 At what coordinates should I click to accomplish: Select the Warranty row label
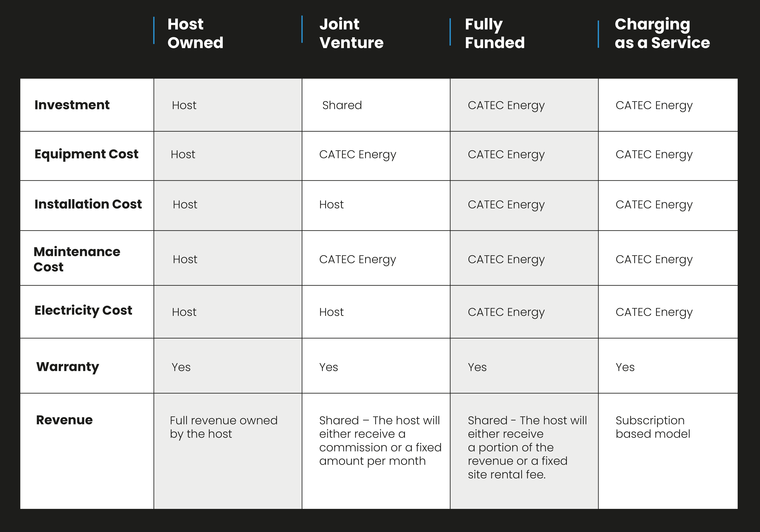68,367
